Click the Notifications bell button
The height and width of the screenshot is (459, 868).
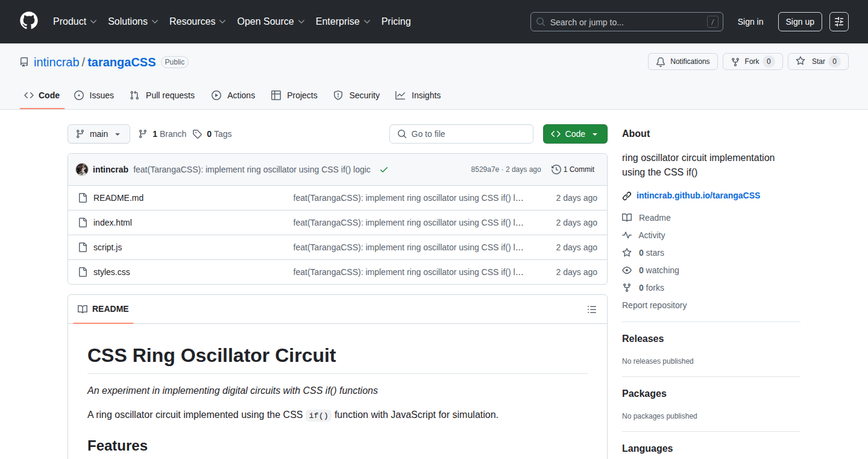click(x=683, y=62)
